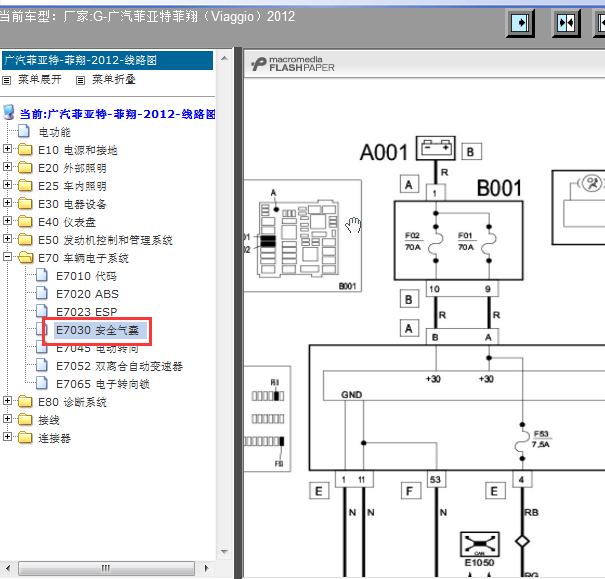Screen dimensions: 605x579
Task: Click the page icon for E7010 代码
Action: click(42, 275)
